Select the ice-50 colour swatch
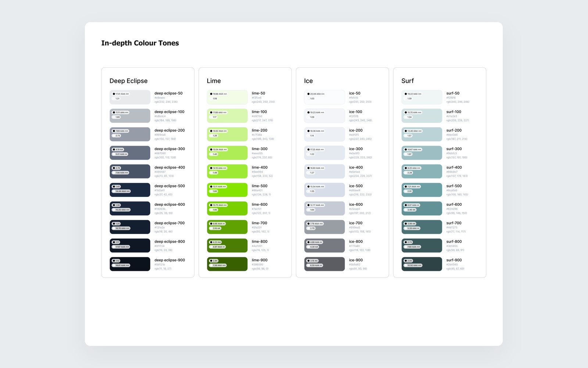 (x=325, y=97)
